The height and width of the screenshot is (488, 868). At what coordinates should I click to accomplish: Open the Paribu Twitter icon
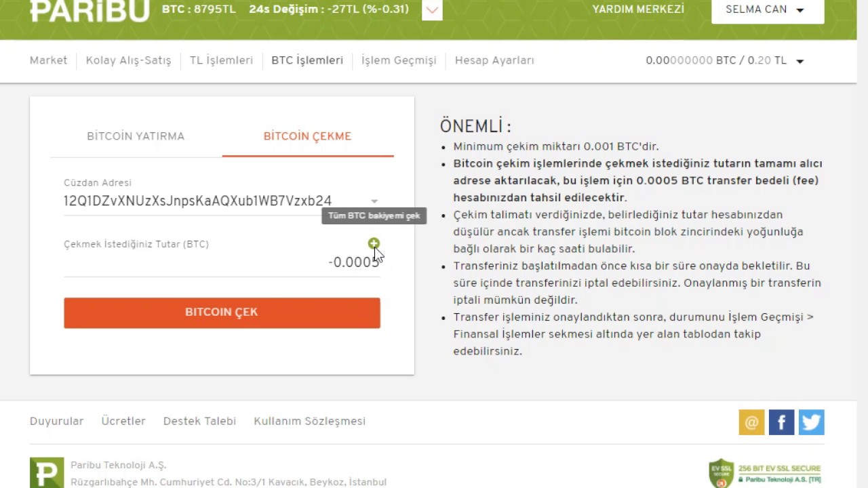click(811, 422)
